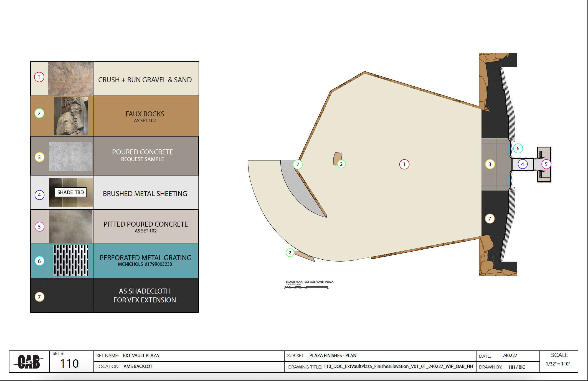Select plan marker 2 beside the small center rock
This screenshot has width=588, height=381.
tap(341, 164)
